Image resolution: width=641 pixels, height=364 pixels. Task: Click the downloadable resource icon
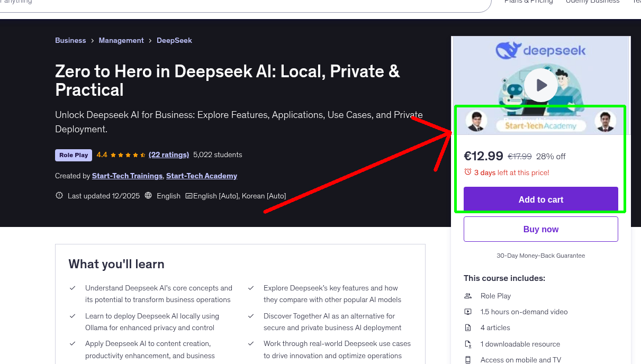coord(468,344)
